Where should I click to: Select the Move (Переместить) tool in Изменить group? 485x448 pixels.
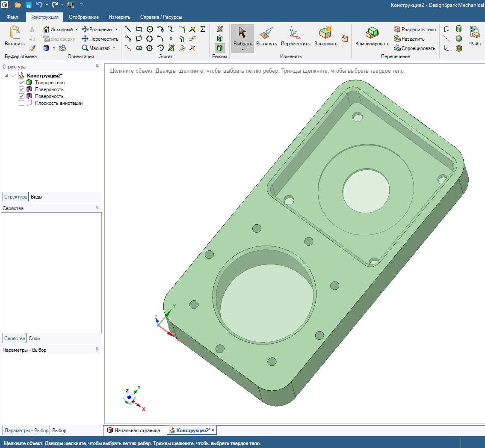[x=295, y=36]
